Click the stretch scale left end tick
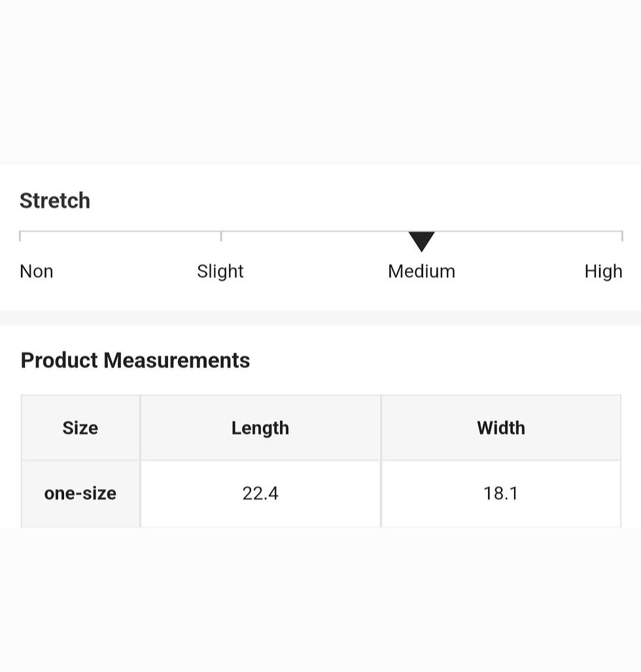The image size is (641, 672). tap(20, 236)
